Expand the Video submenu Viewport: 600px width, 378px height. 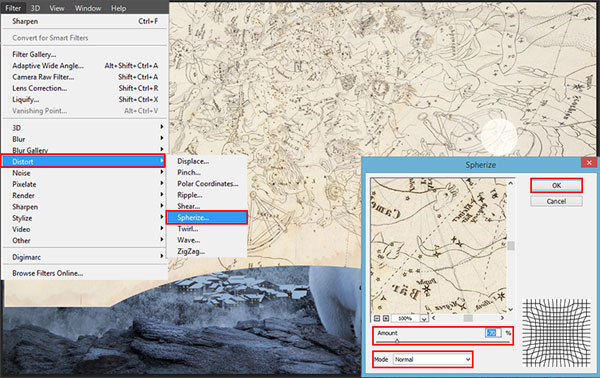(x=85, y=230)
